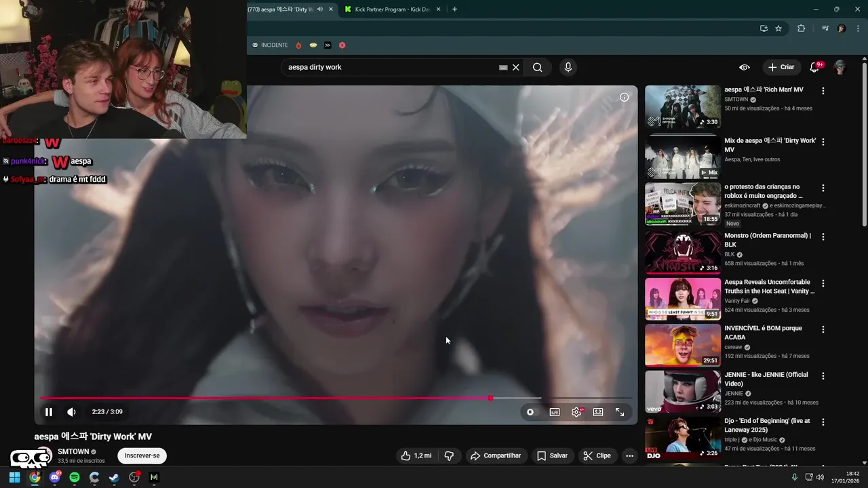Open Chrome three-dot menu

pos(858,28)
